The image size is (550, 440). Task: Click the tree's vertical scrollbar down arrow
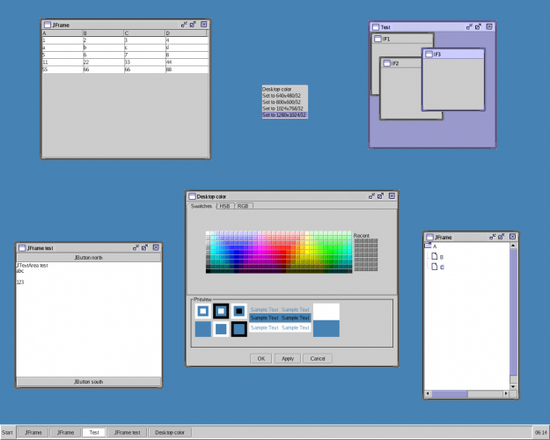pos(513,387)
